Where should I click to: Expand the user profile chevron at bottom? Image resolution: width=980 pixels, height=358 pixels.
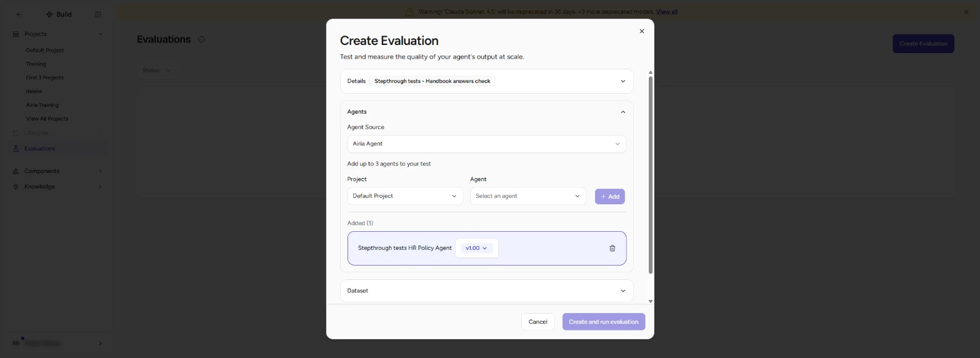(x=100, y=343)
